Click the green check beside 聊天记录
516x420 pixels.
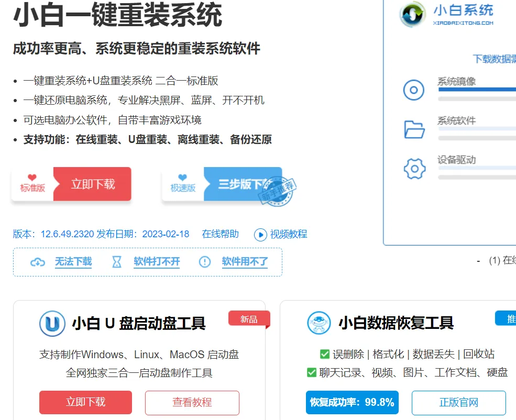coord(312,373)
